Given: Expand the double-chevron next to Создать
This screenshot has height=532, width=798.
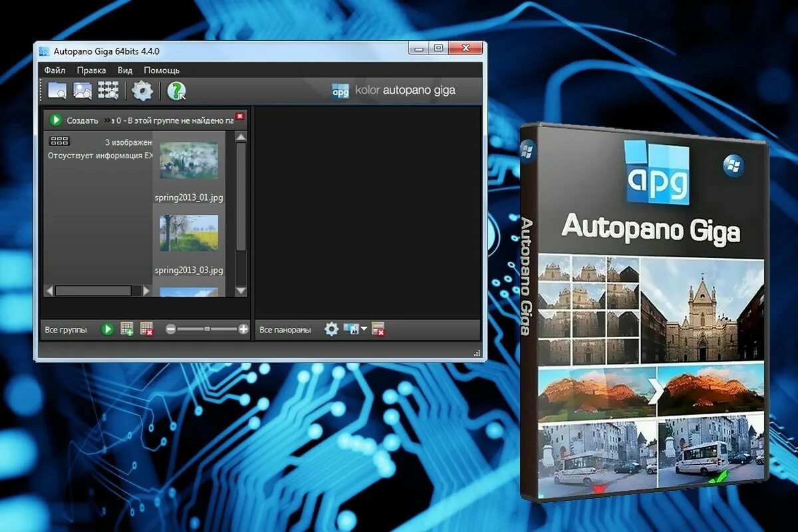Looking at the screenshot, I should [108, 120].
